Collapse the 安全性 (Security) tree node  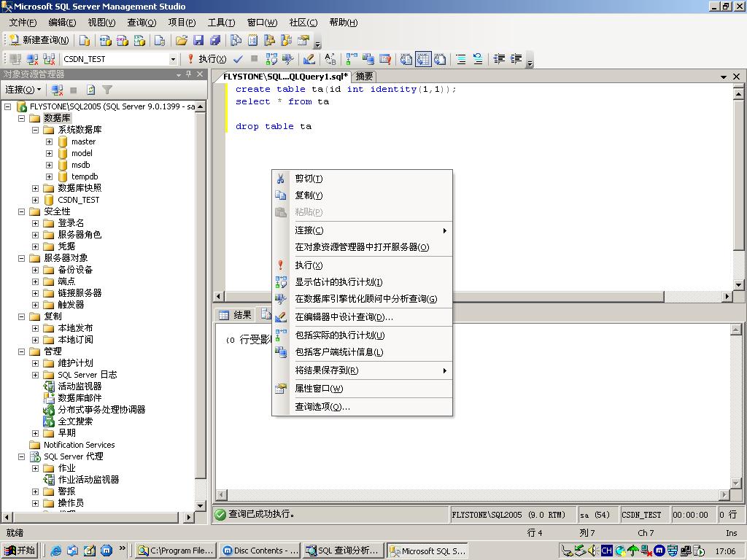(x=21, y=211)
